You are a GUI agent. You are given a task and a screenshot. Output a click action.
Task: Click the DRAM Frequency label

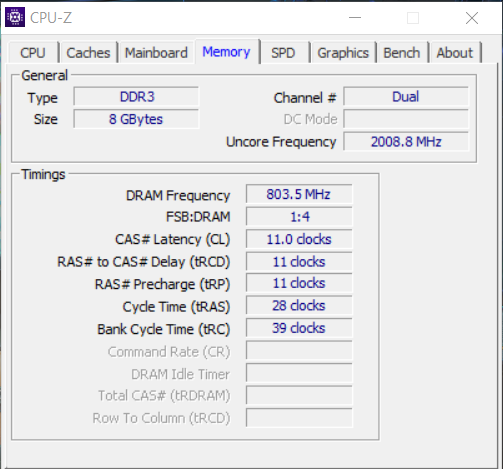click(x=178, y=195)
